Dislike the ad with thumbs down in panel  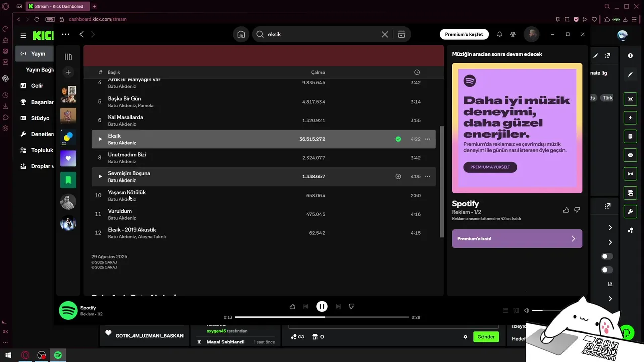(x=577, y=210)
